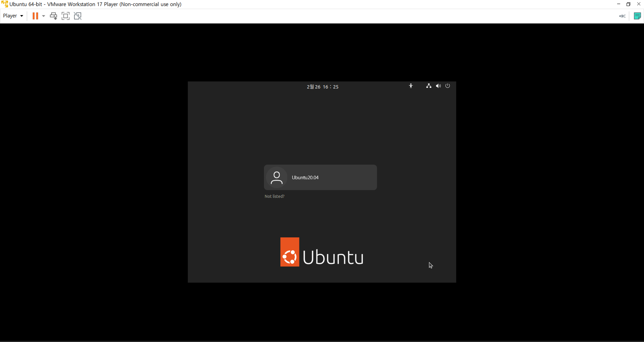Viewport: 644px width, 342px height.
Task: Click the date and time display
Action: (x=323, y=87)
